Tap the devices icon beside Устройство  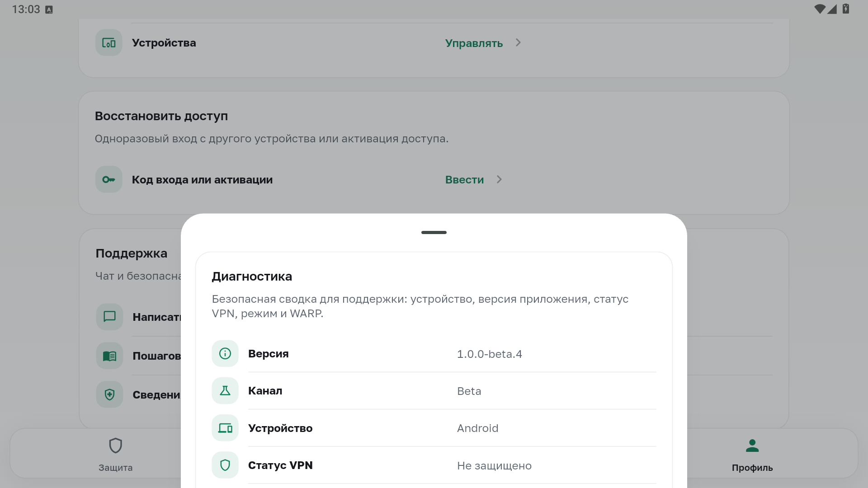pos(225,428)
